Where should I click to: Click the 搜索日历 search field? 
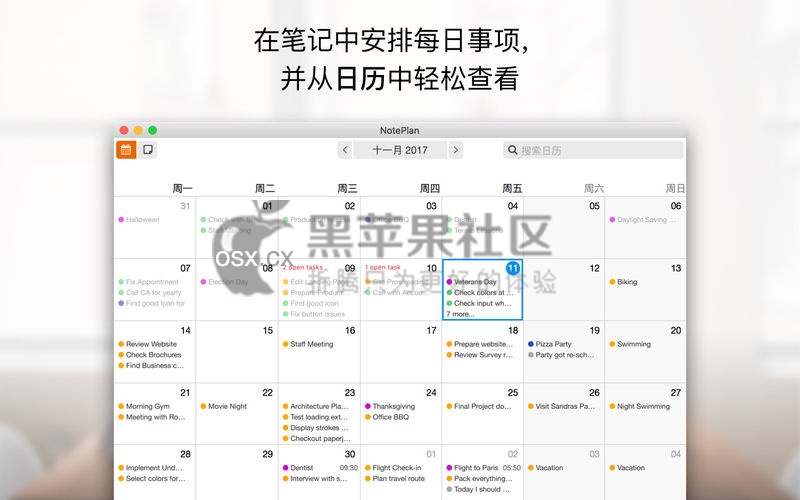pos(593,150)
